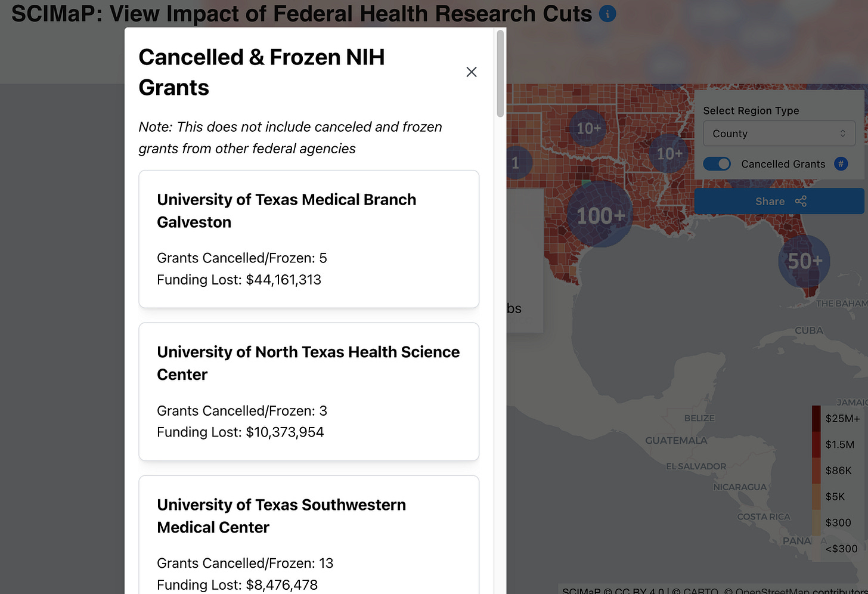Open the Select Region Type dropdown
868x594 pixels.
tap(779, 133)
